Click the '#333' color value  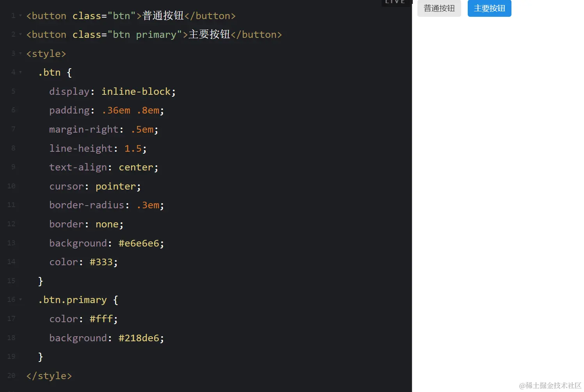(x=101, y=262)
